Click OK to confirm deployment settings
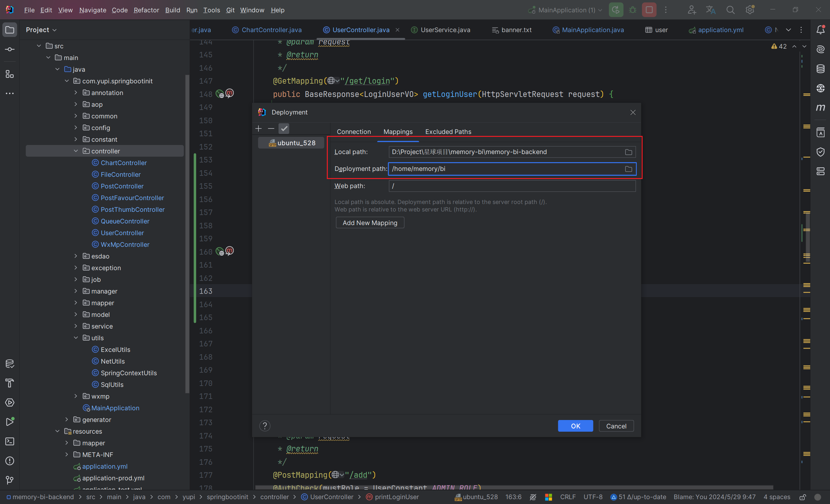Viewport: 830px width, 504px height. tap(575, 426)
